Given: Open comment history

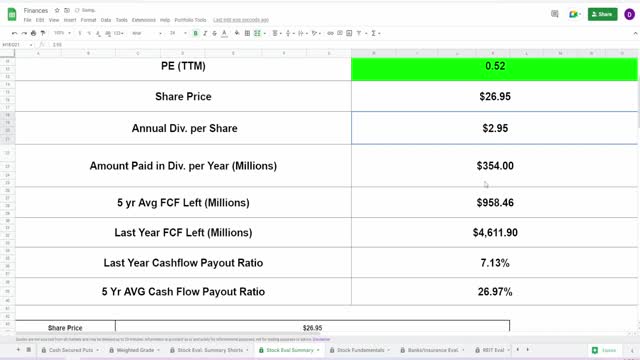Looking at the screenshot, I should (554, 14).
